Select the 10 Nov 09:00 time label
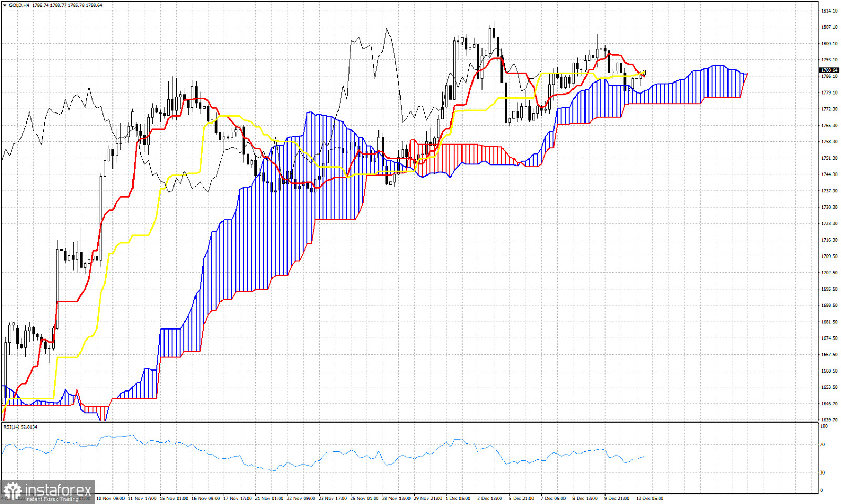Viewport: 841px width, 504px height. tap(110, 498)
